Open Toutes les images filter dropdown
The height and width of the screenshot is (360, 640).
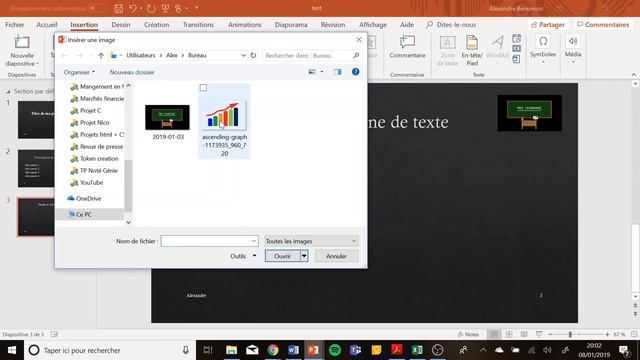click(x=311, y=241)
